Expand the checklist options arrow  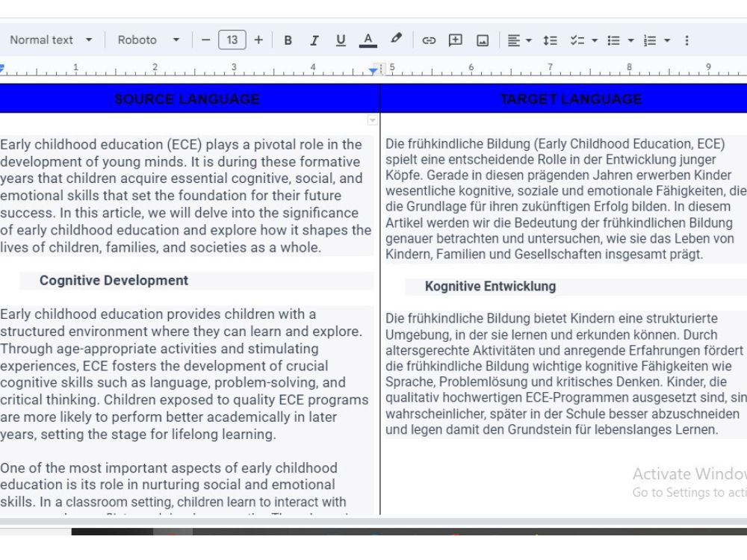[x=595, y=40]
